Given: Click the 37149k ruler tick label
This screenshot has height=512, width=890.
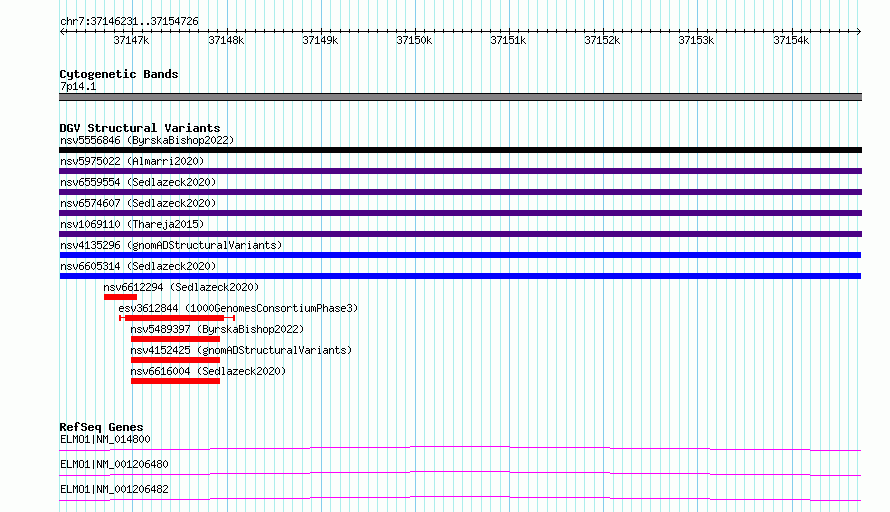Looking at the screenshot, I should (320, 40).
